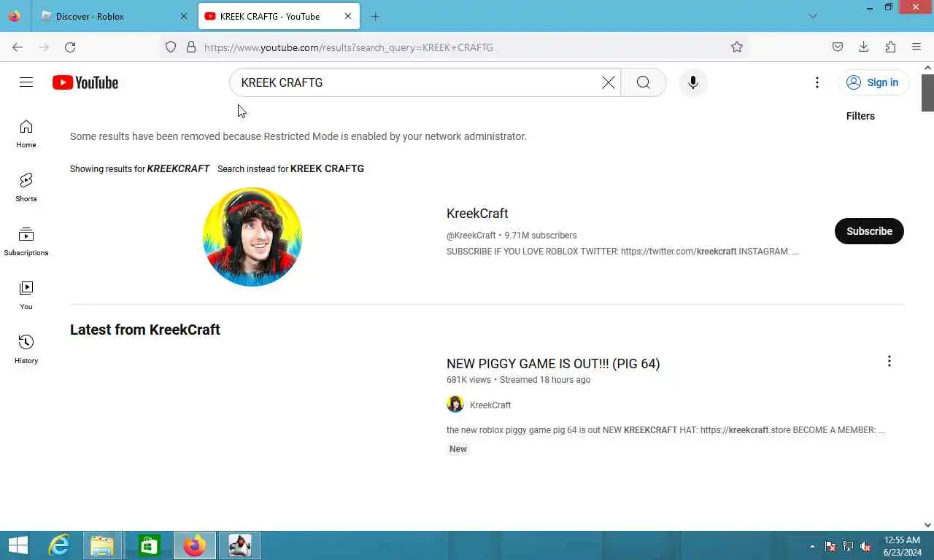
Task: Show hidden system tray icons
Action: point(812,546)
